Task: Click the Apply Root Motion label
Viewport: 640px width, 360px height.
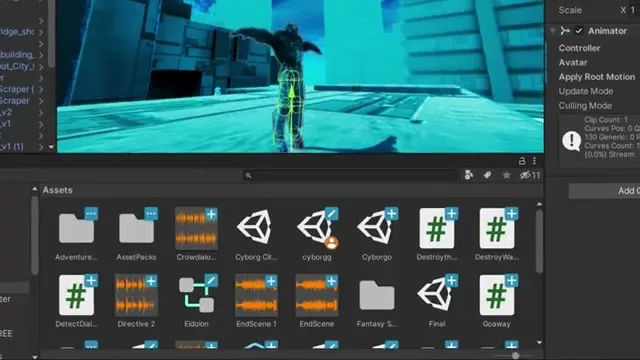Action: (x=597, y=77)
